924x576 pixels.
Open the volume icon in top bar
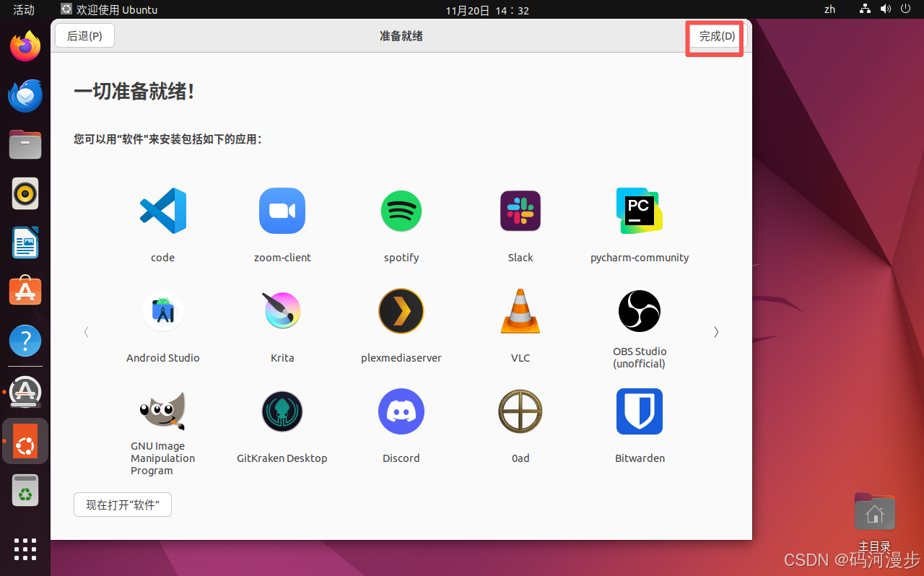(x=886, y=10)
